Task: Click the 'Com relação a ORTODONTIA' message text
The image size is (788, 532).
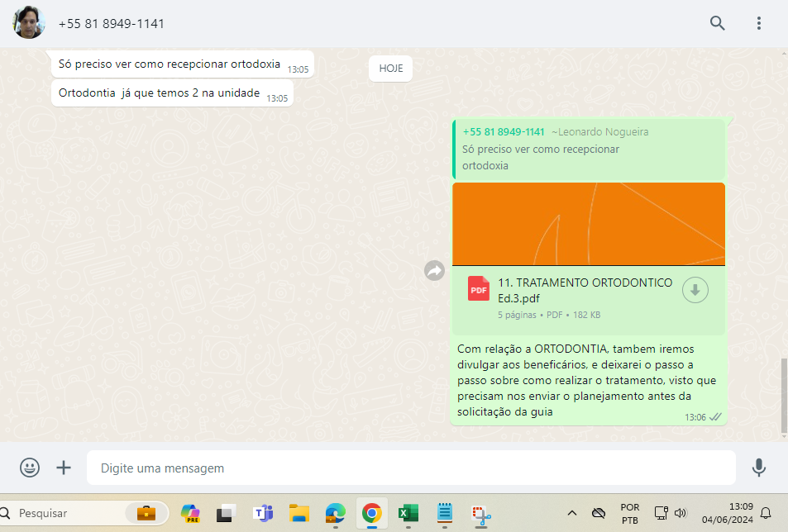Action: [x=586, y=380]
